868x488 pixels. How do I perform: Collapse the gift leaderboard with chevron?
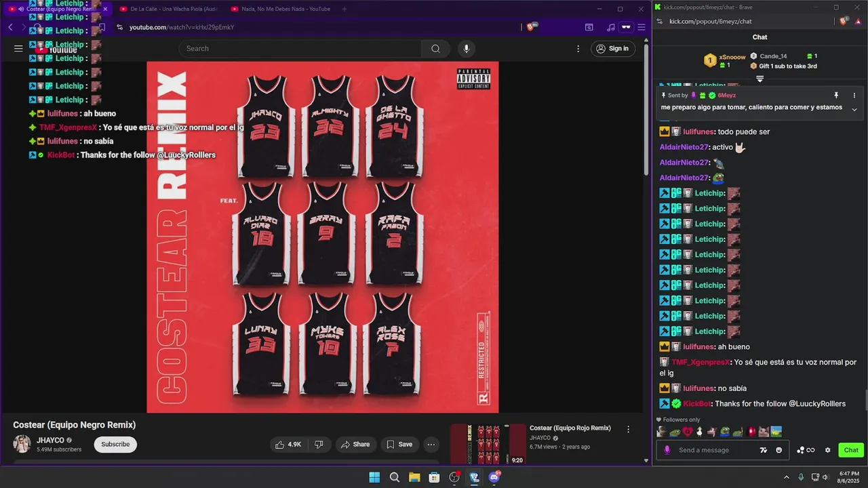coord(759,79)
